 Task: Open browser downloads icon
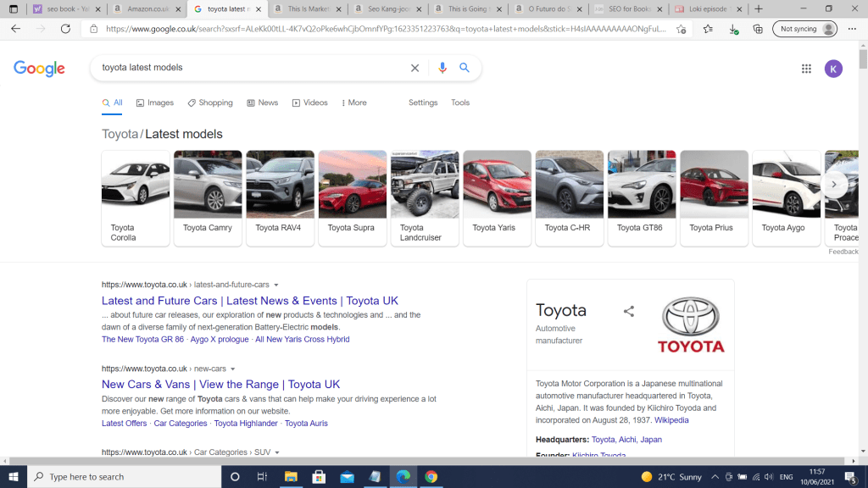point(733,28)
